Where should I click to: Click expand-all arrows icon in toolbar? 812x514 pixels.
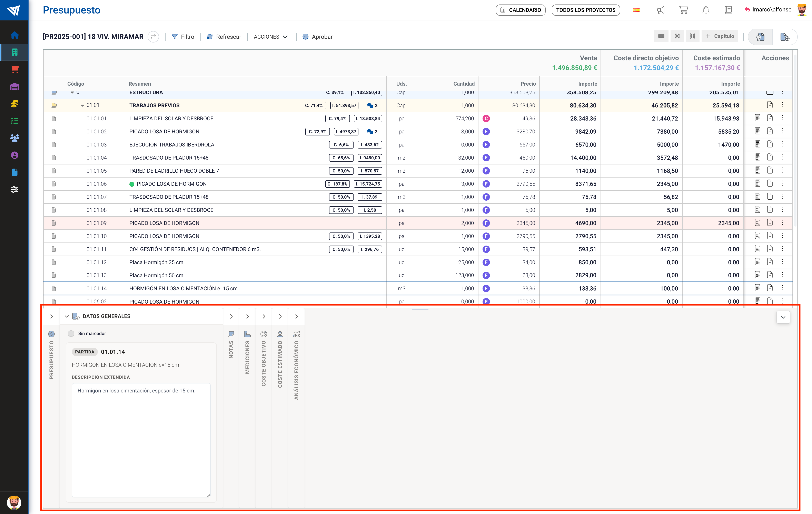pyautogui.click(x=677, y=36)
